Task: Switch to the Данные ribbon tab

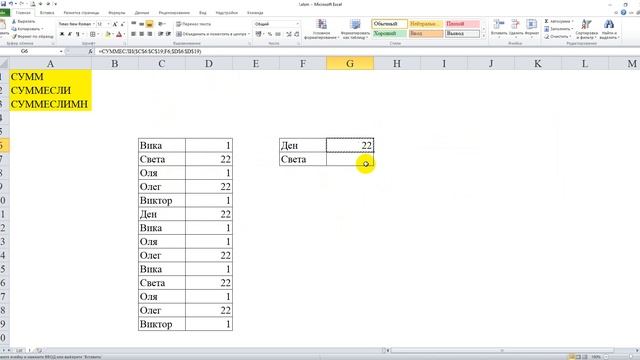Action: coord(142,13)
